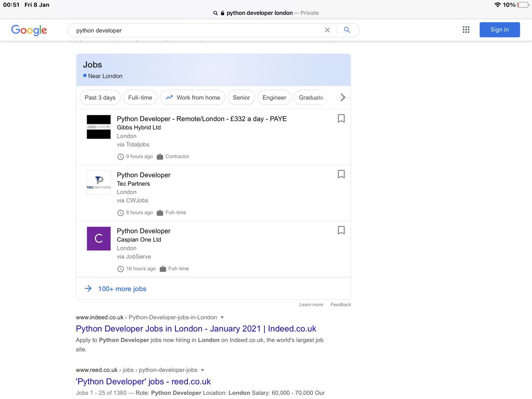Tap the address bar showing python developer london
Viewport: 532px width, 399px height.
[x=266, y=13]
